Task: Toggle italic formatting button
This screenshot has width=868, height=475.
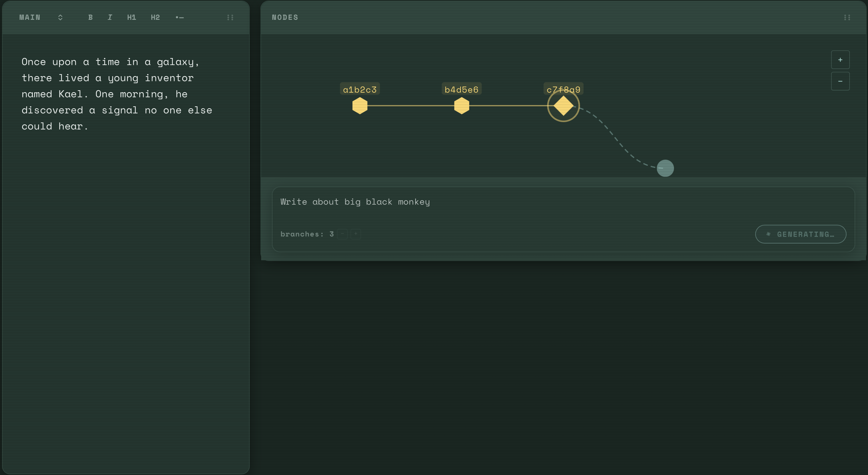Action: point(110,17)
